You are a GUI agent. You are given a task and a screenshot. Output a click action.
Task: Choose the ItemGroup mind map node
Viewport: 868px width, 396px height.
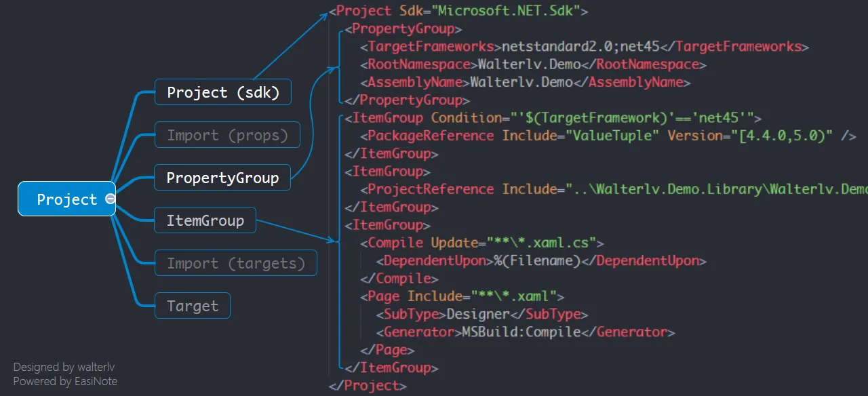(205, 220)
